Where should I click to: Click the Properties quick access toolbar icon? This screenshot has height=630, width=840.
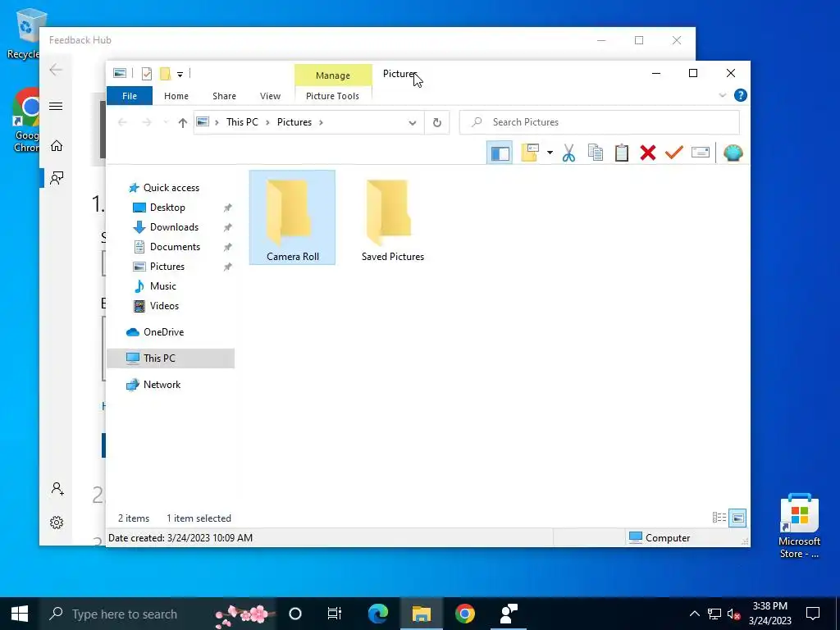click(x=146, y=74)
